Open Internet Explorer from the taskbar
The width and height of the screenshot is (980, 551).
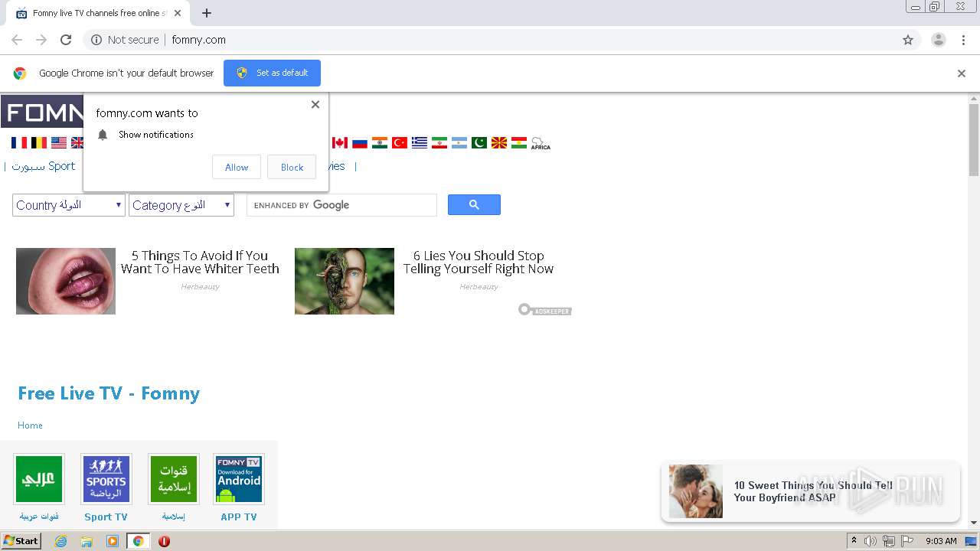[x=60, y=541]
